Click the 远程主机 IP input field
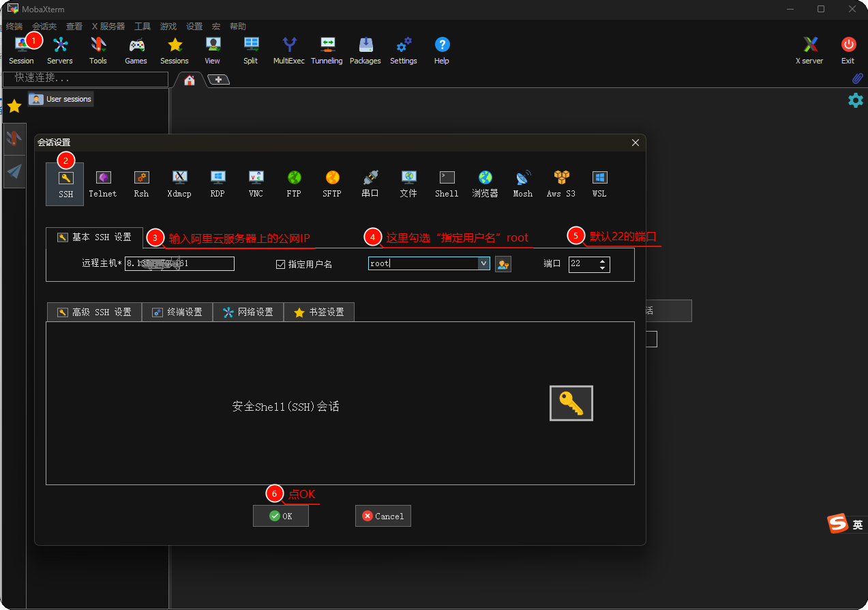Screen dimensions: 868x610 [x=179, y=263]
